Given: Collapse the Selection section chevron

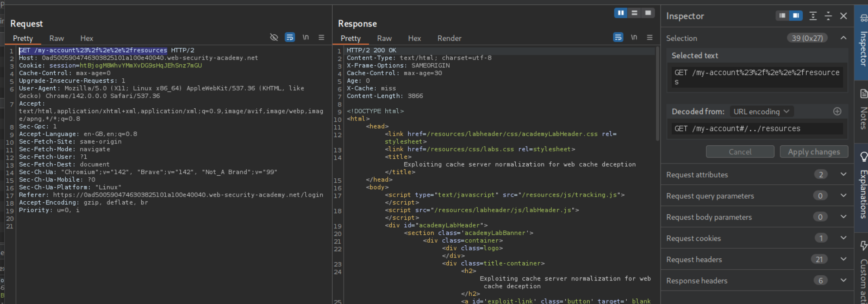Looking at the screenshot, I should [x=844, y=38].
